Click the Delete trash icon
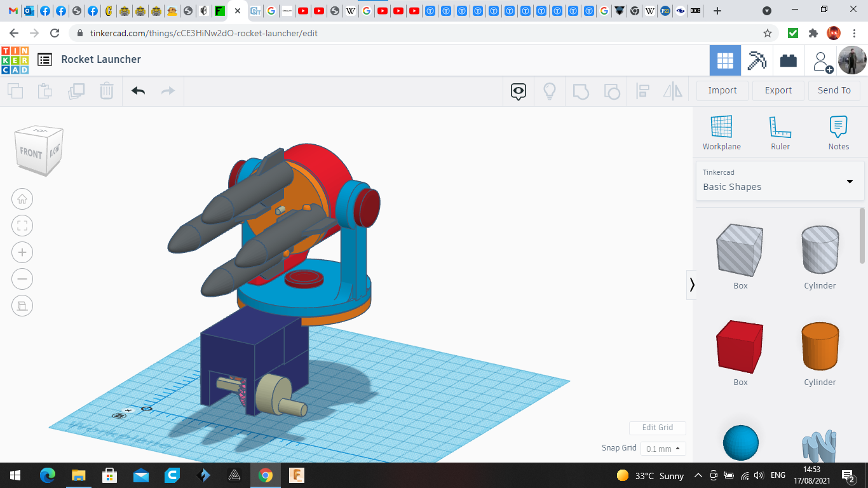 click(107, 91)
